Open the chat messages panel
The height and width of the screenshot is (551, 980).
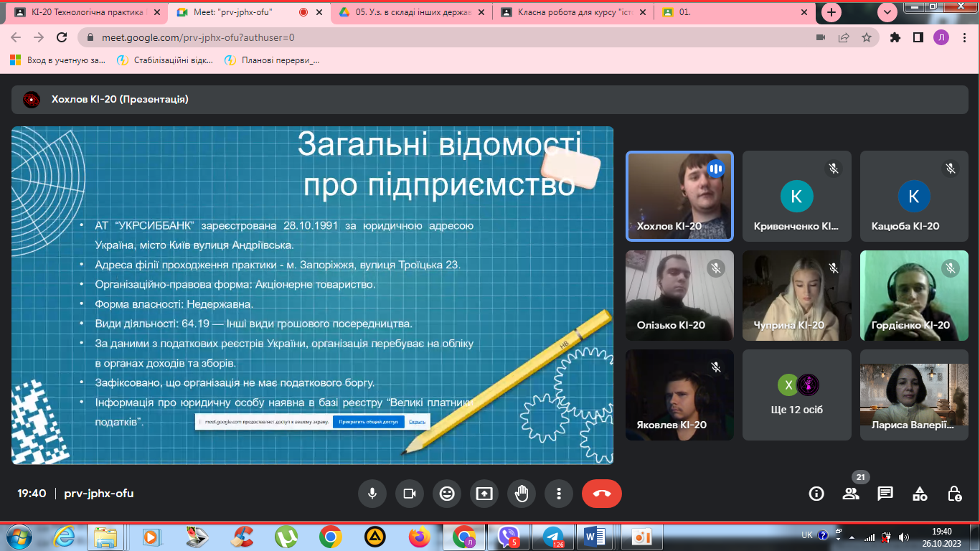[x=885, y=494]
